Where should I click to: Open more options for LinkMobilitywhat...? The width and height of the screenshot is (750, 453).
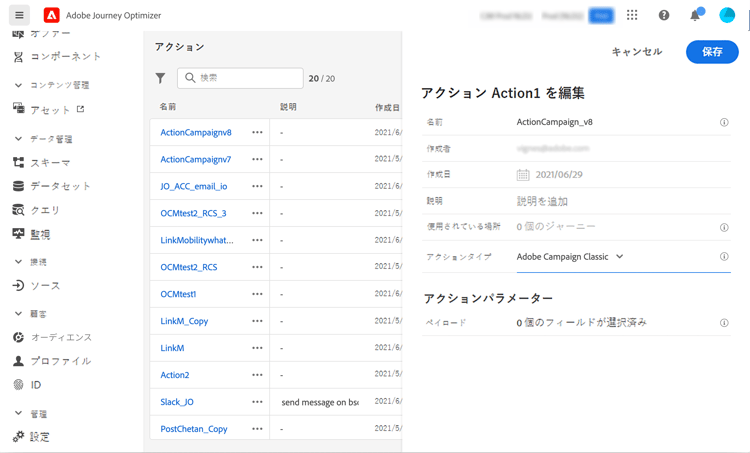[x=257, y=240]
